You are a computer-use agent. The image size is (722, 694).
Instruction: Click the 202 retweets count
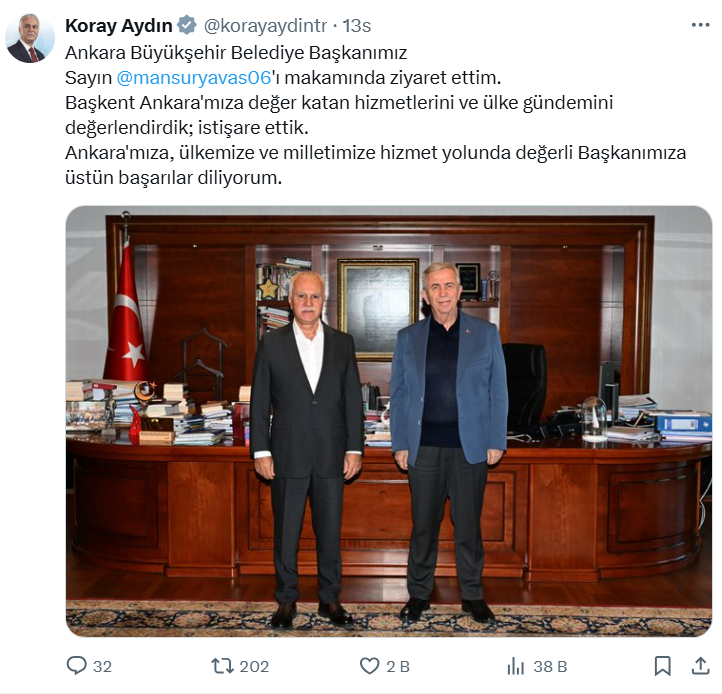tap(254, 666)
